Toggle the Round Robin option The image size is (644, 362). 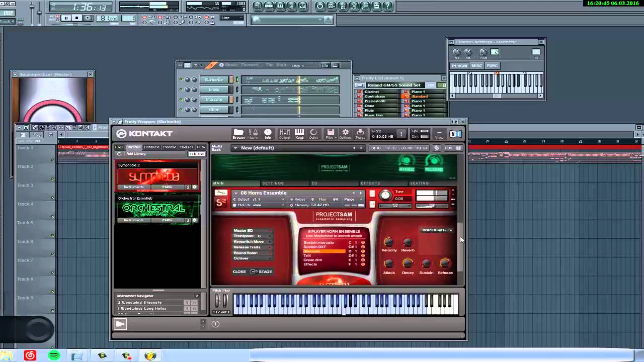pos(252,253)
